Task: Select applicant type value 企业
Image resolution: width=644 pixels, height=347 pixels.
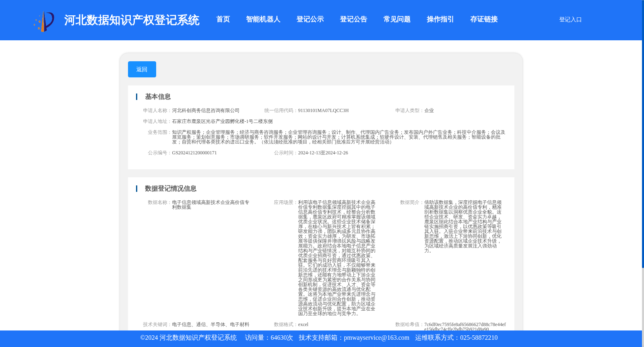Action: point(429,110)
